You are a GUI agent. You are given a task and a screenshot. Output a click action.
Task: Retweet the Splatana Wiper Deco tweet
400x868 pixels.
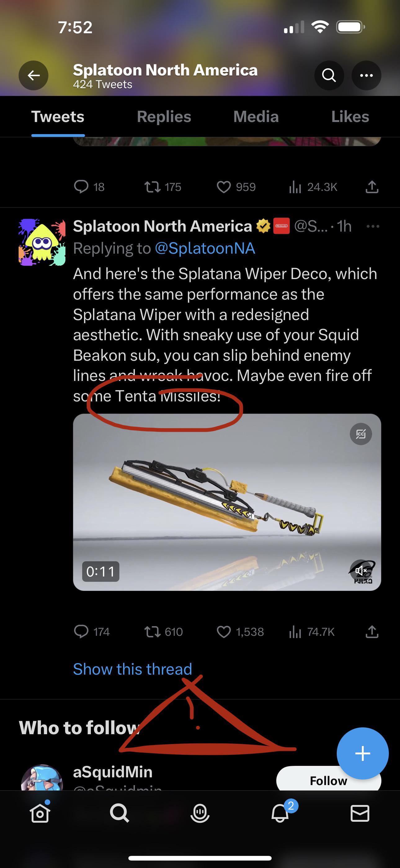point(153,632)
